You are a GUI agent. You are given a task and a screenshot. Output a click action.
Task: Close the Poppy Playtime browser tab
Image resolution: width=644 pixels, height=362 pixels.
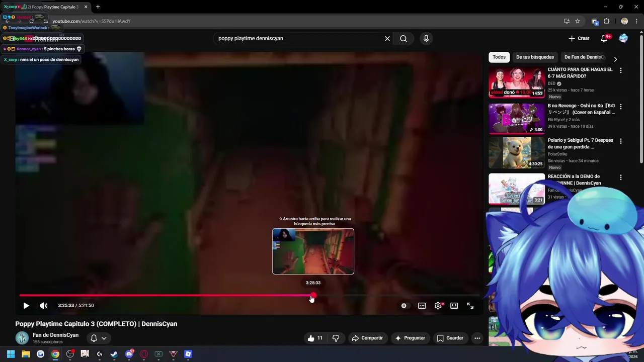click(x=86, y=7)
